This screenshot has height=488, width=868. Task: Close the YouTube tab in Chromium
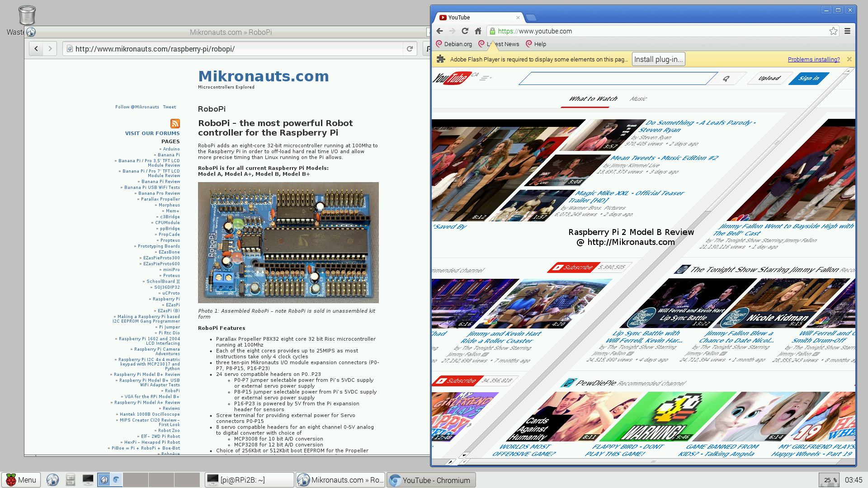(x=518, y=18)
